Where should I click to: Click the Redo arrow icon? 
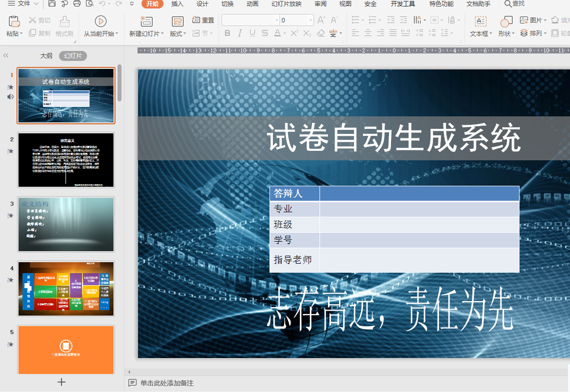[x=118, y=3]
